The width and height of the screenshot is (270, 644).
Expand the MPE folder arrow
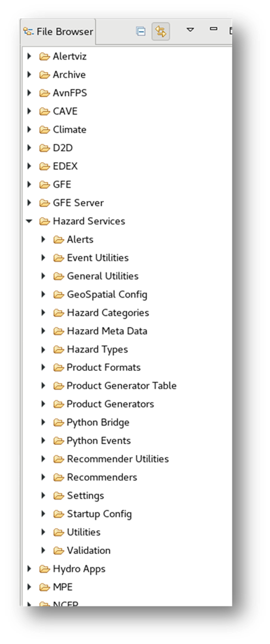tap(29, 587)
